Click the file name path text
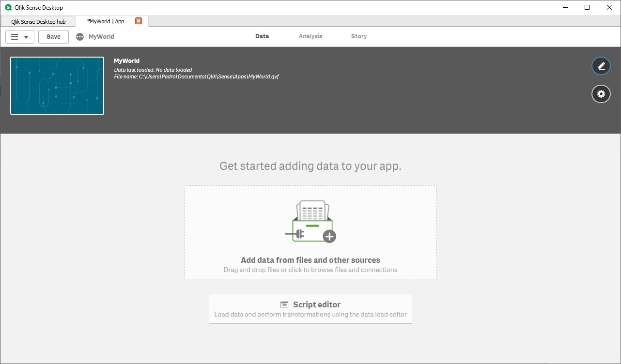 tap(196, 76)
